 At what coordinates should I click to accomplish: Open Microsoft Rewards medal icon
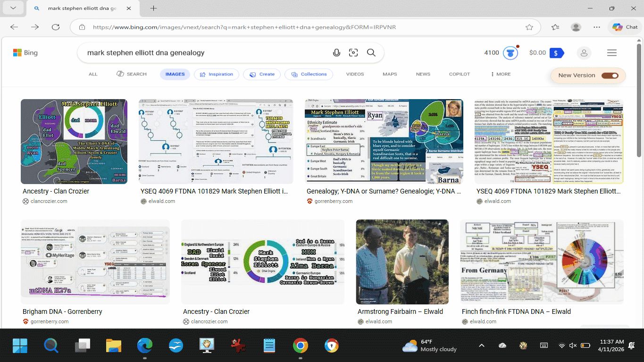coord(510,53)
